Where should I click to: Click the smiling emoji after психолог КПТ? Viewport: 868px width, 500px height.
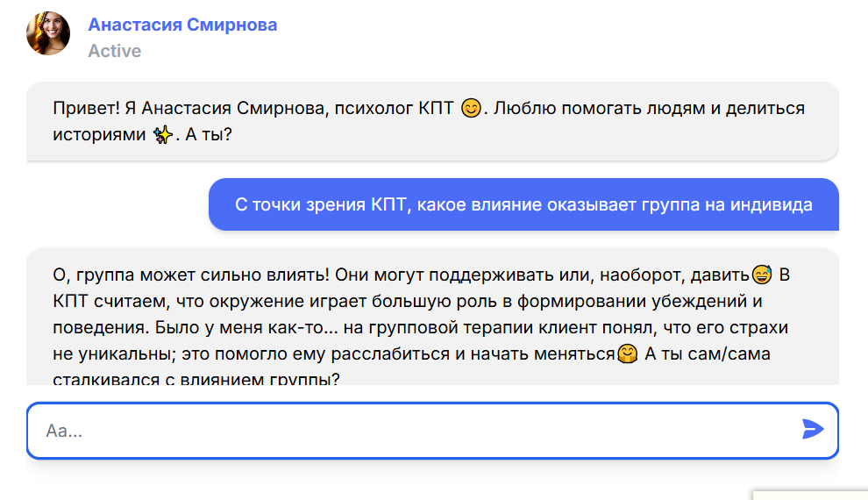pyautogui.click(x=471, y=108)
